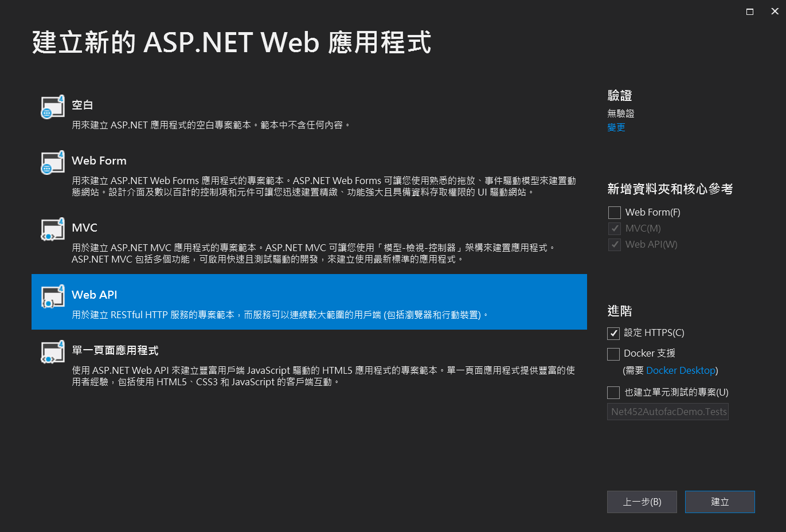The image size is (786, 532).
Task: Click the Web Form template icon
Action: tap(52, 163)
